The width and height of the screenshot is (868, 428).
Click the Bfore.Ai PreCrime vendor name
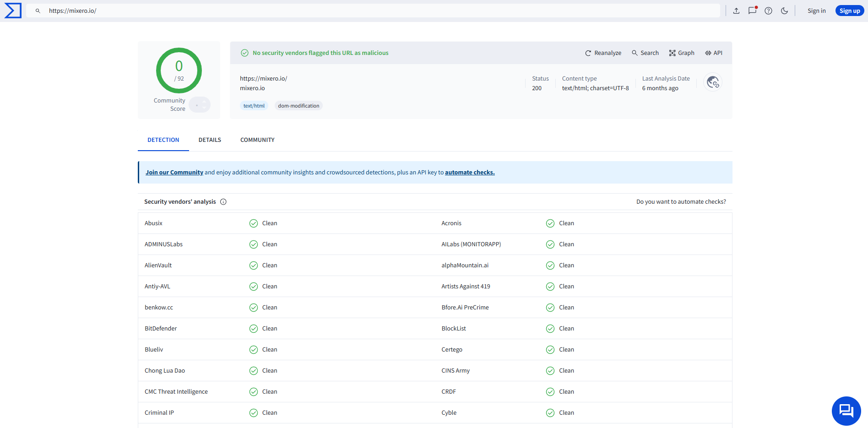click(x=465, y=308)
